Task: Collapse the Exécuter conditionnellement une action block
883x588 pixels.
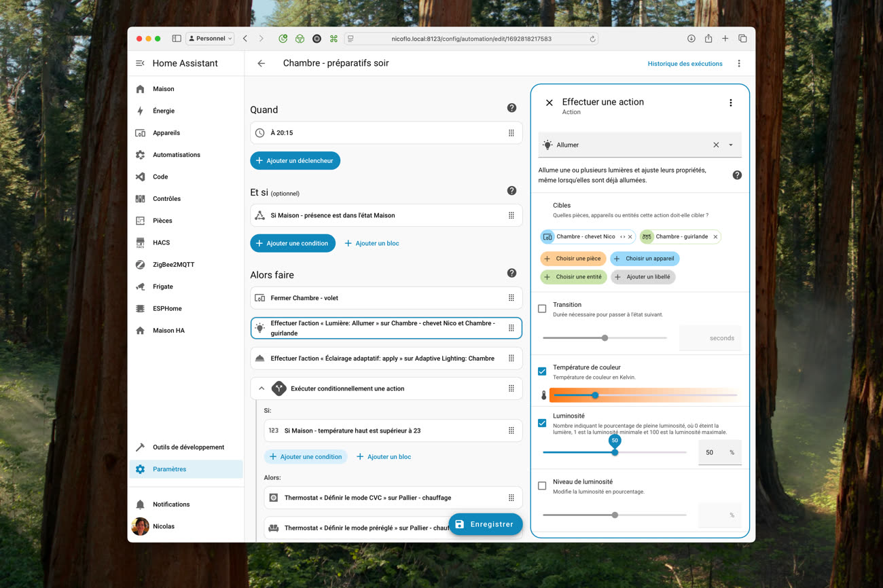Action: coord(262,388)
